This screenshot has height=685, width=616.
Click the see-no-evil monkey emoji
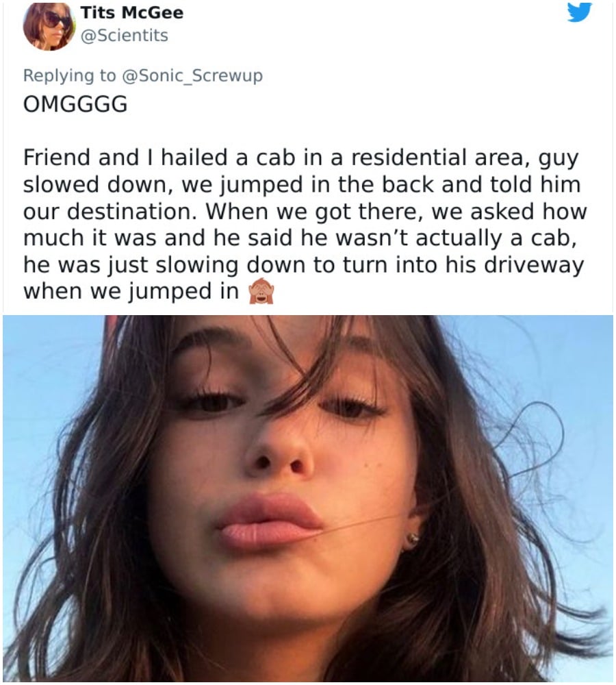tap(261, 290)
